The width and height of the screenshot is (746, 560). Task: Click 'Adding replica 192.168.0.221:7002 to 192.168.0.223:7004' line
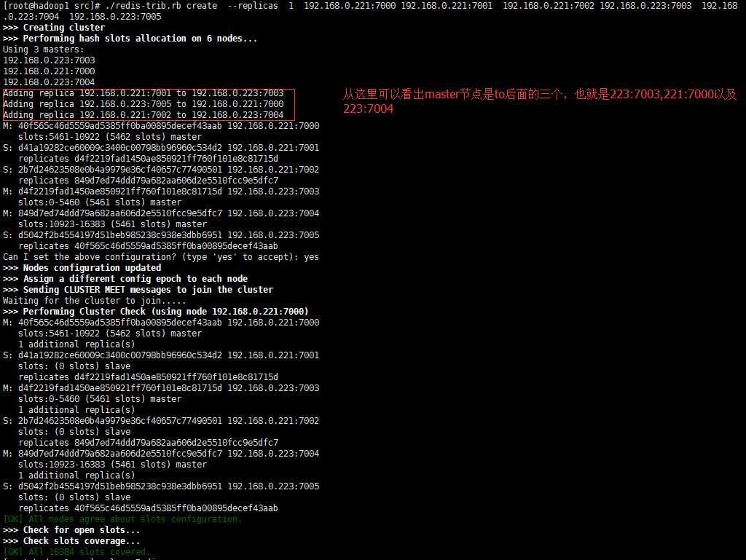pos(144,115)
